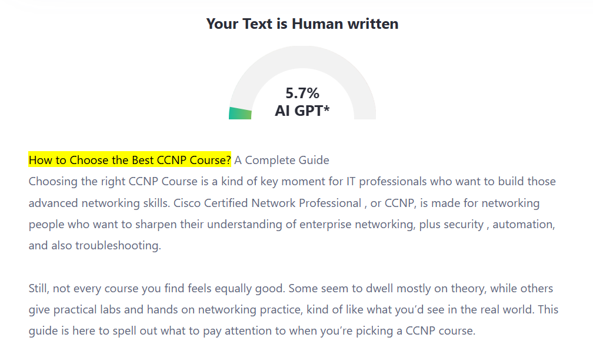Click the green filled segment of gauge
Screen dimensions: 593x364
coord(240,113)
